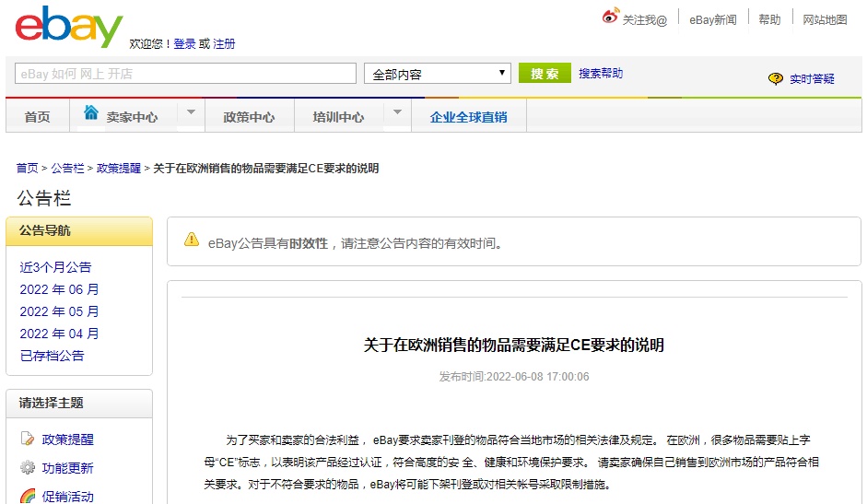Choose the 功能更新 topic link
867x504 pixels.
67,468
